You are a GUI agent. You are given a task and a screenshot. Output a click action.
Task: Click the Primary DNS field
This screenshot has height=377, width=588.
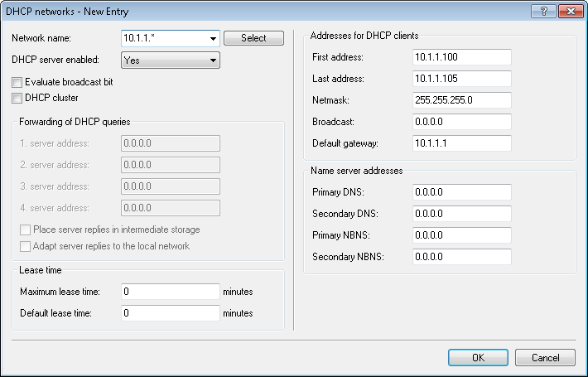pyautogui.click(x=461, y=192)
